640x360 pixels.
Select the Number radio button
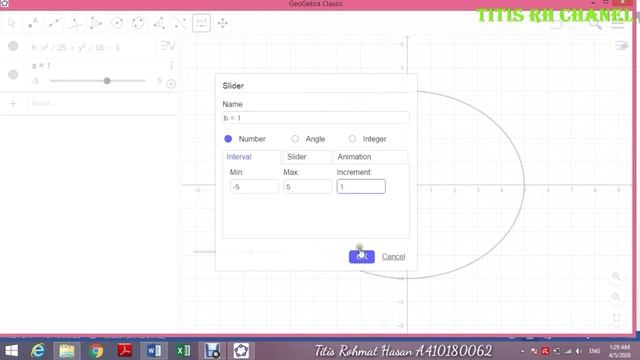click(228, 139)
